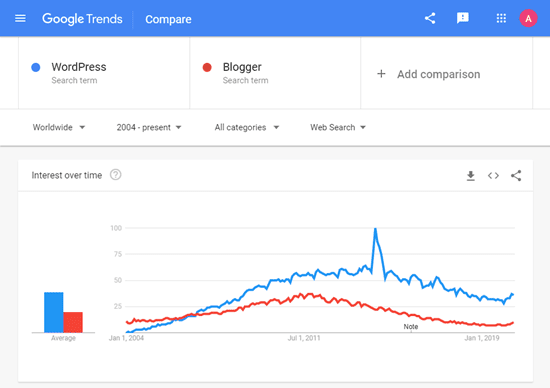Open the Google apps grid
Viewport: 550px width, 388px height.
point(501,18)
